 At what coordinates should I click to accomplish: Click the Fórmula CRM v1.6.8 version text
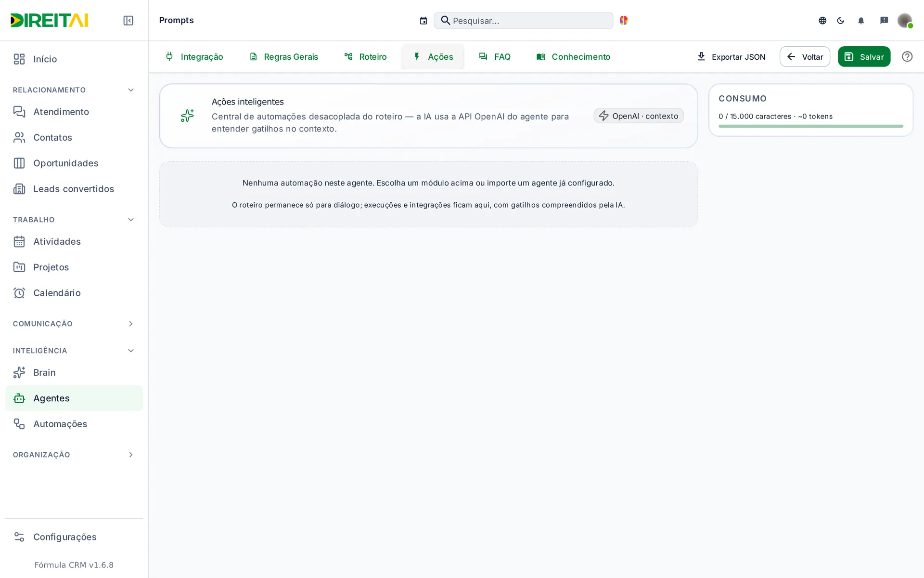(74, 565)
